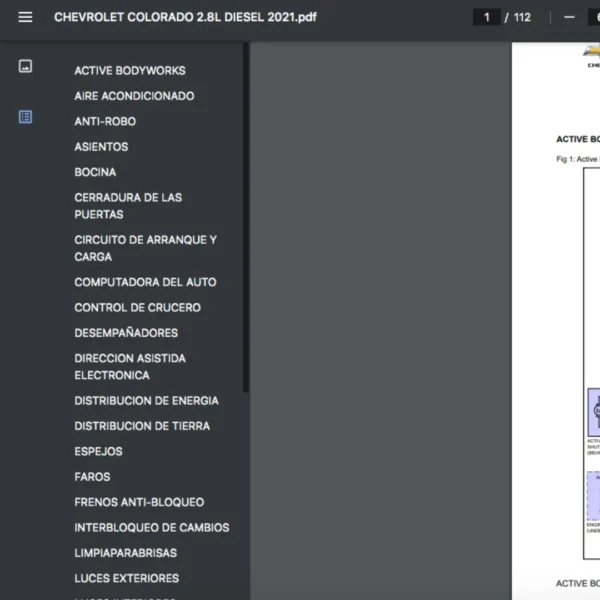Image resolution: width=600 pixels, height=600 pixels.
Task: Open ACTIVE BODYWORKS outline entry
Action: (129, 71)
